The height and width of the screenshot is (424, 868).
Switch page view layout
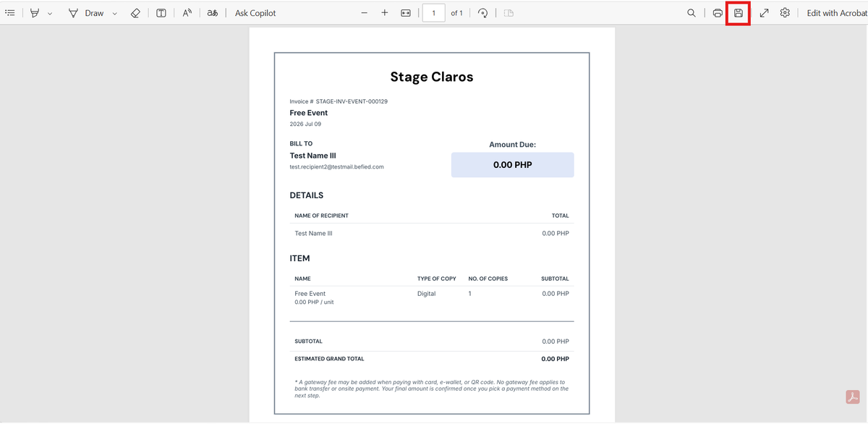coord(509,13)
